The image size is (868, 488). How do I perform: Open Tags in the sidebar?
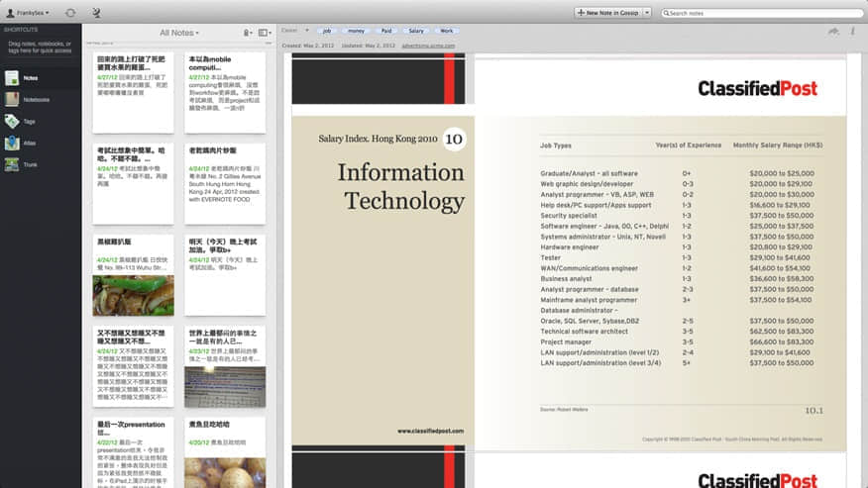pyautogui.click(x=29, y=121)
